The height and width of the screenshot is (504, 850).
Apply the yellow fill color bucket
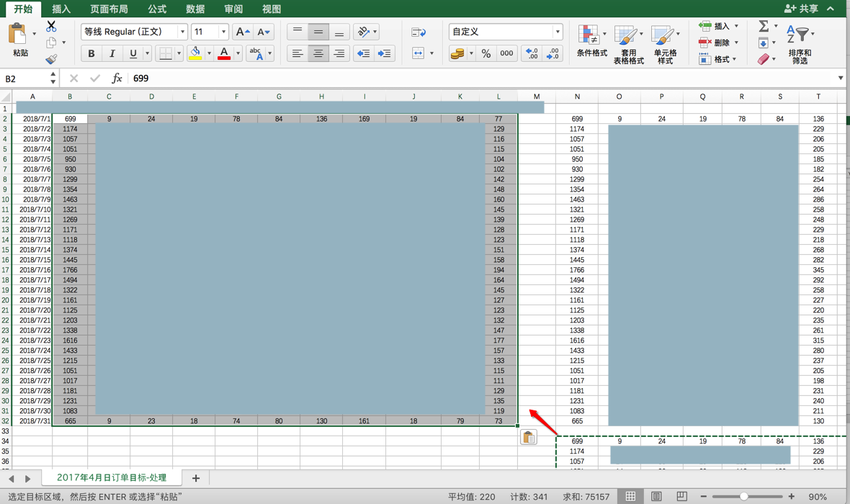195,53
